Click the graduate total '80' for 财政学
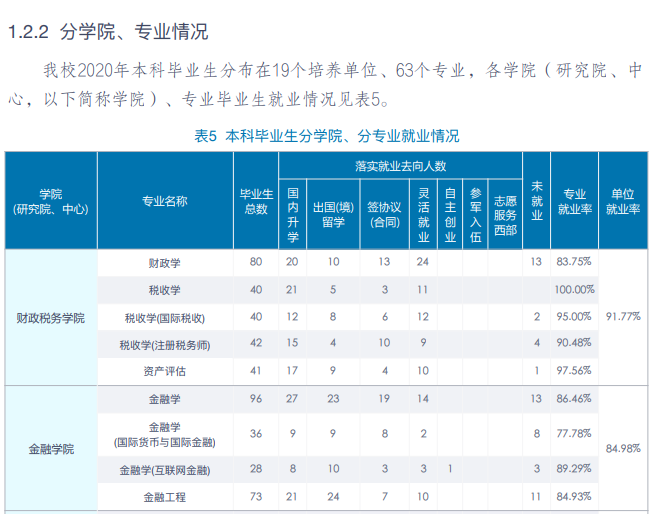659x514 pixels. tap(256, 261)
